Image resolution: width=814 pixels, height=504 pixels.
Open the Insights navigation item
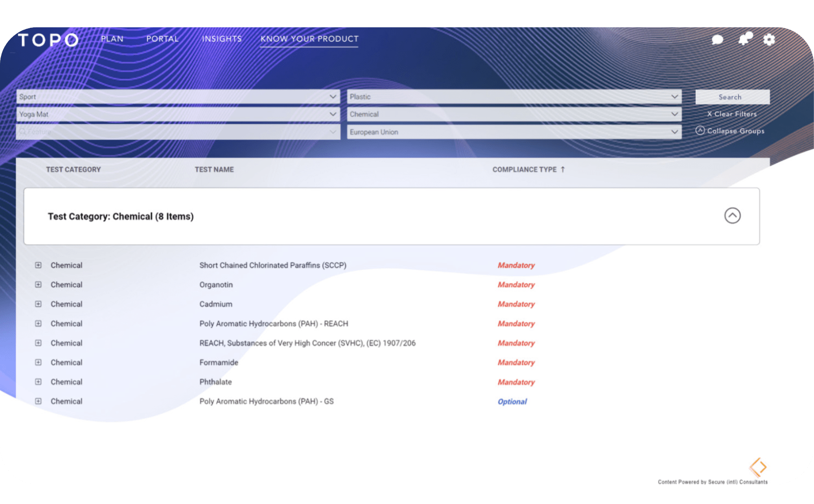coord(221,39)
